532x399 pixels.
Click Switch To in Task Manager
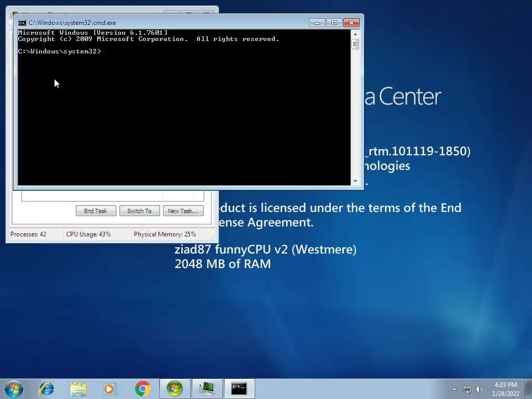tap(139, 211)
